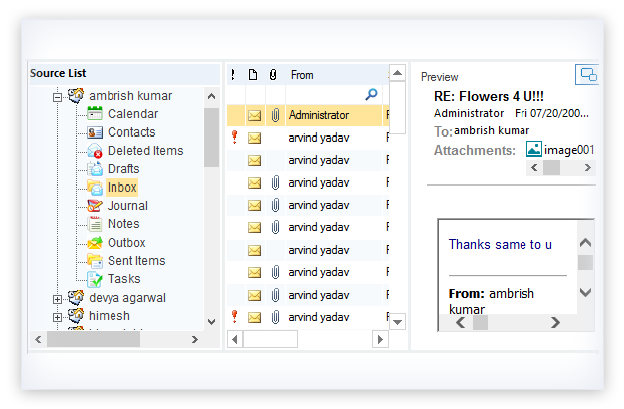
Task: Open the Sent Items folder icon
Action: (x=95, y=261)
